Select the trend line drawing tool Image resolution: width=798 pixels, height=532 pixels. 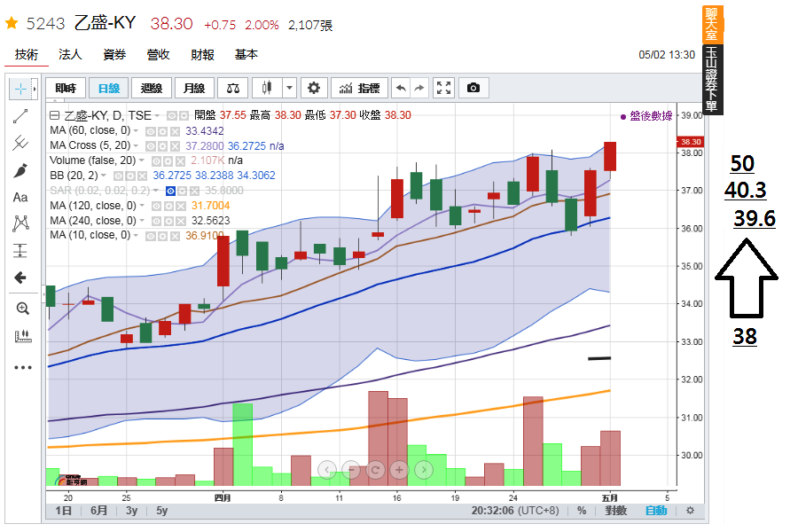pos(20,116)
